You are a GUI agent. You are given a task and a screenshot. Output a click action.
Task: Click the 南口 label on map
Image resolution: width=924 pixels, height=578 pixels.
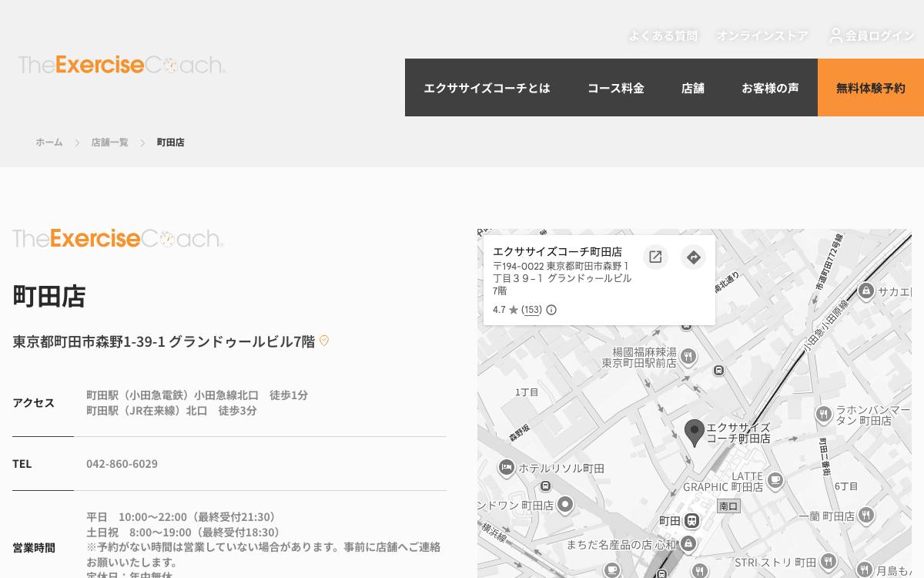728,506
